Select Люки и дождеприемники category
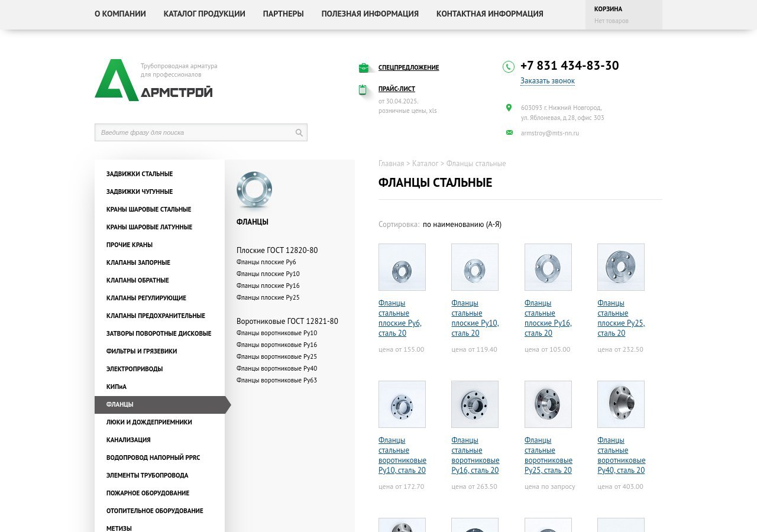 pos(160,422)
